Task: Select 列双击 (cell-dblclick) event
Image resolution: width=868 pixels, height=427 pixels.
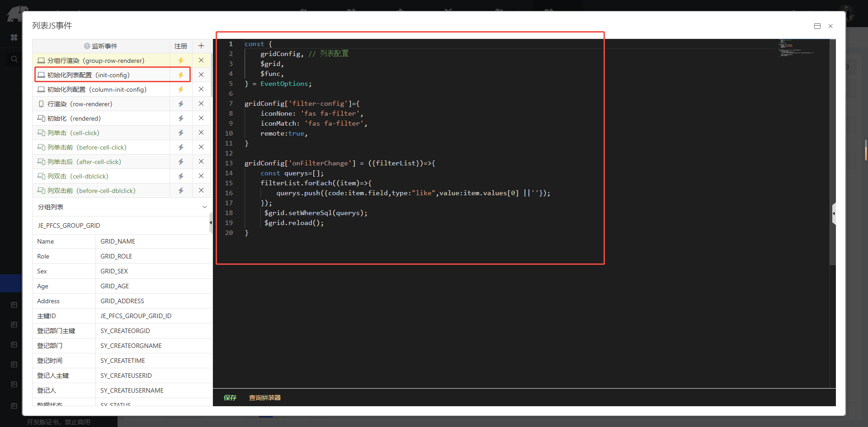Action: pos(101,176)
